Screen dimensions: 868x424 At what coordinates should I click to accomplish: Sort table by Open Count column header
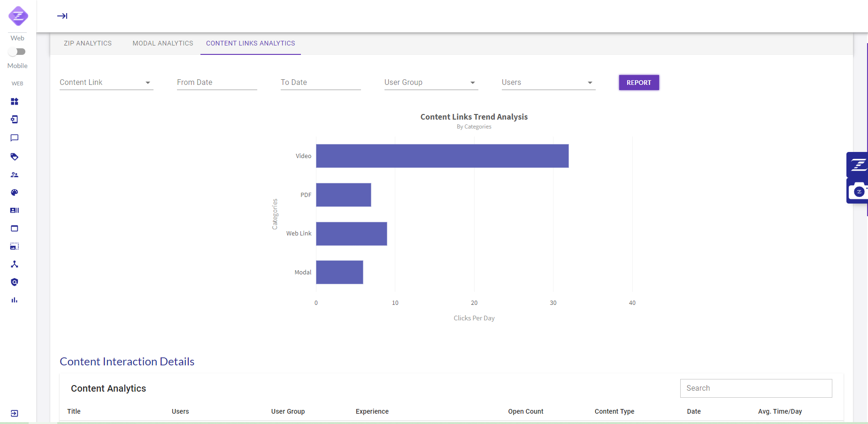pyautogui.click(x=525, y=411)
